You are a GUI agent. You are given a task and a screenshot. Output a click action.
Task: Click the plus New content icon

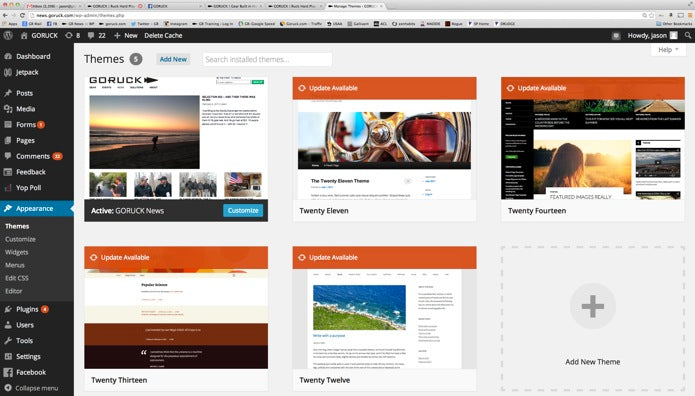(x=117, y=35)
